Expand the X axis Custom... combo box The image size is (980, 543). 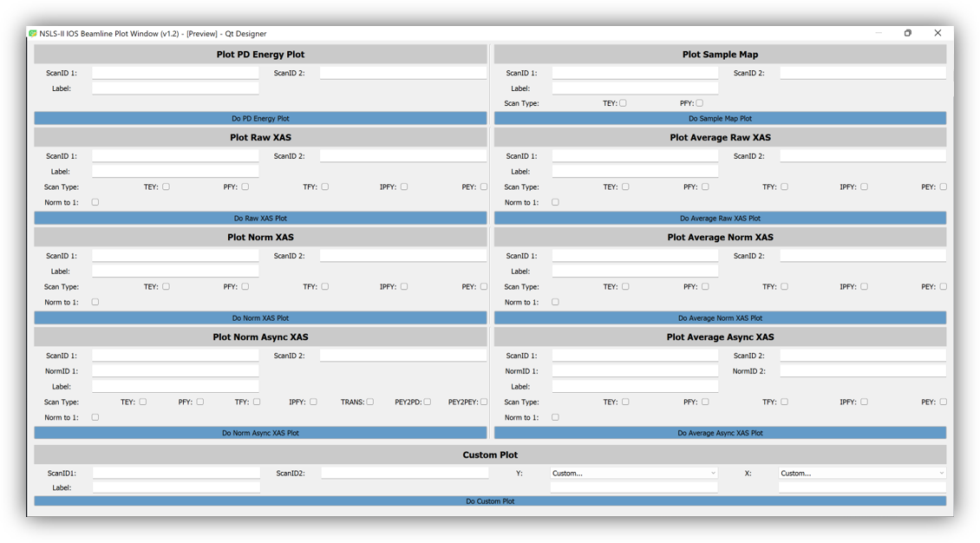pyautogui.click(x=862, y=474)
